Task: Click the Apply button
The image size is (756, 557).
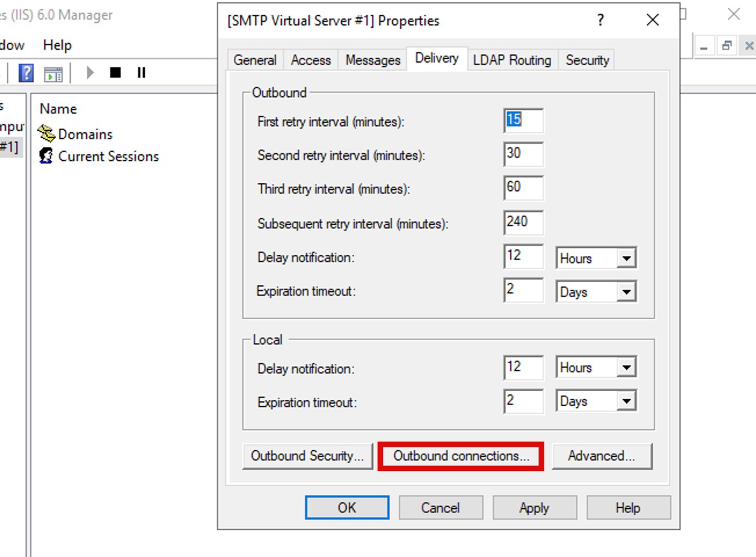Action: tap(535, 508)
